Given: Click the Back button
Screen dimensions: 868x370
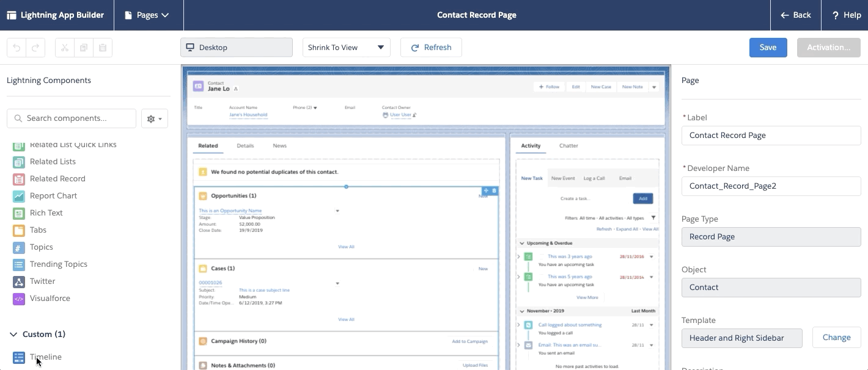Looking at the screenshot, I should [796, 15].
